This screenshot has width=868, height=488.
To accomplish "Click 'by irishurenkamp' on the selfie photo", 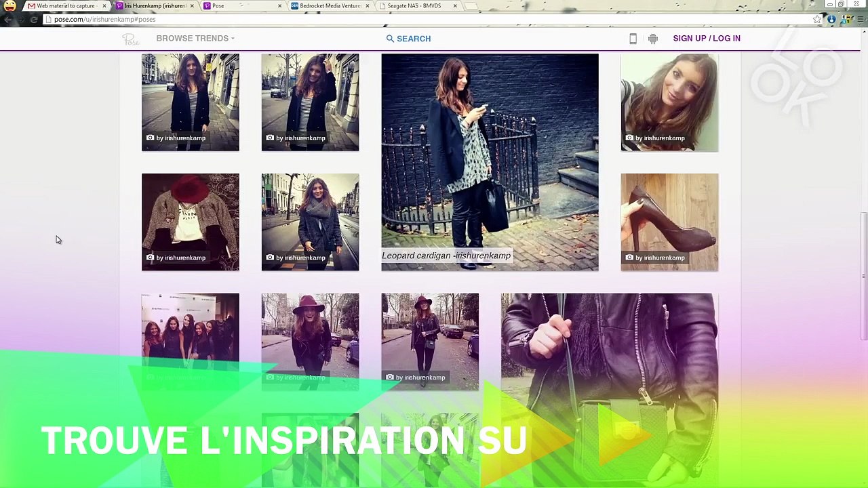I will tap(660, 138).
